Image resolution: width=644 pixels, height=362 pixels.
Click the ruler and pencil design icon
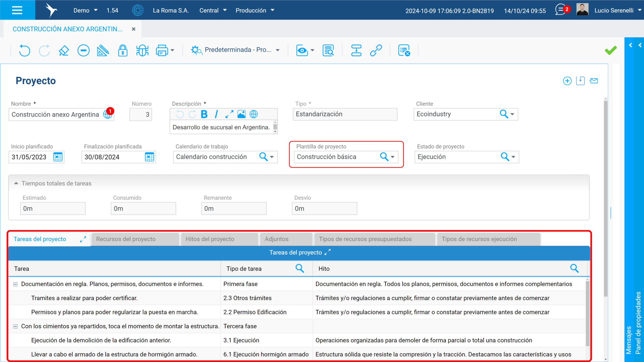pos(103,50)
